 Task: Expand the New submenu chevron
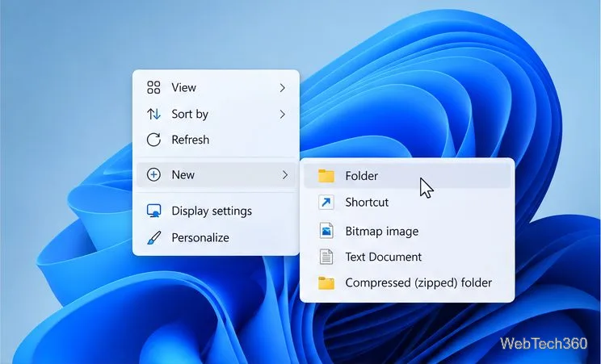point(285,174)
